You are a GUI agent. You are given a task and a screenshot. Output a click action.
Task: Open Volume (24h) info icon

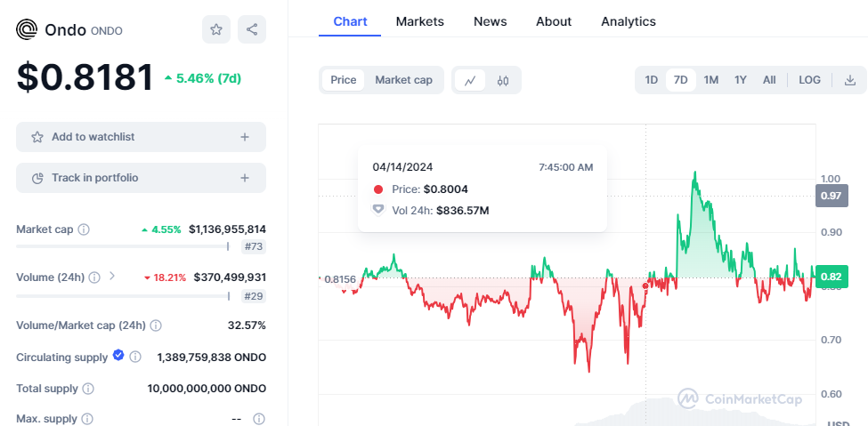tap(94, 277)
